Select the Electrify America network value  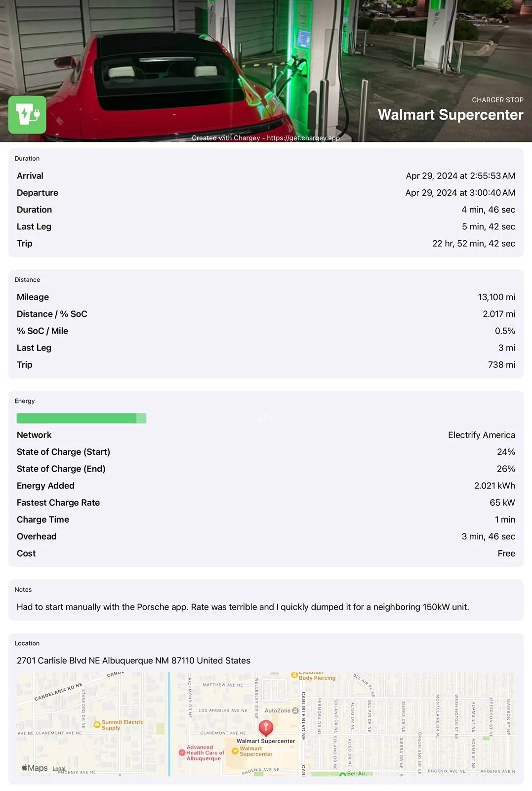point(481,435)
